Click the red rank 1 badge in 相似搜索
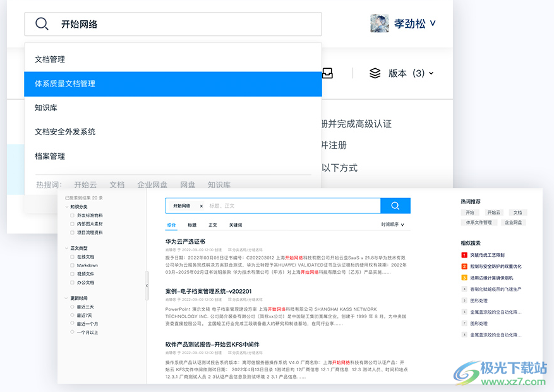This screenshot has width=554, height=392. (x=464, y=255)
